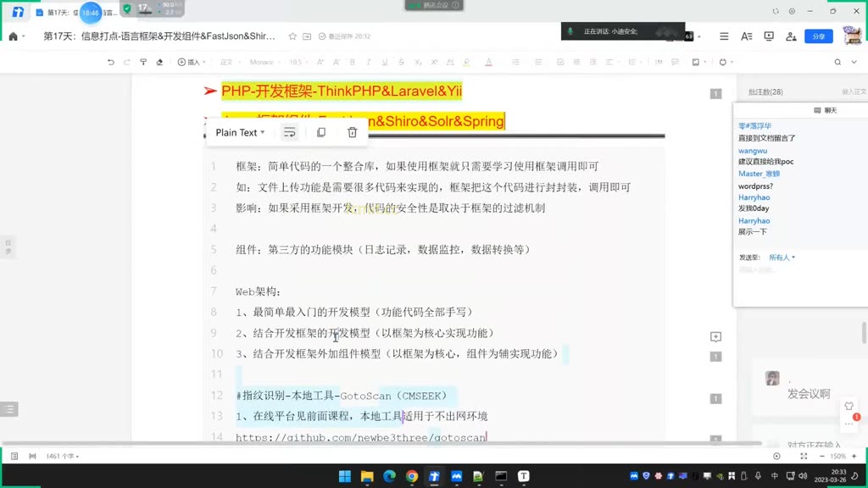Toggle underline formatting
This screenshot has width=868, height=488.
click(385, 62)
